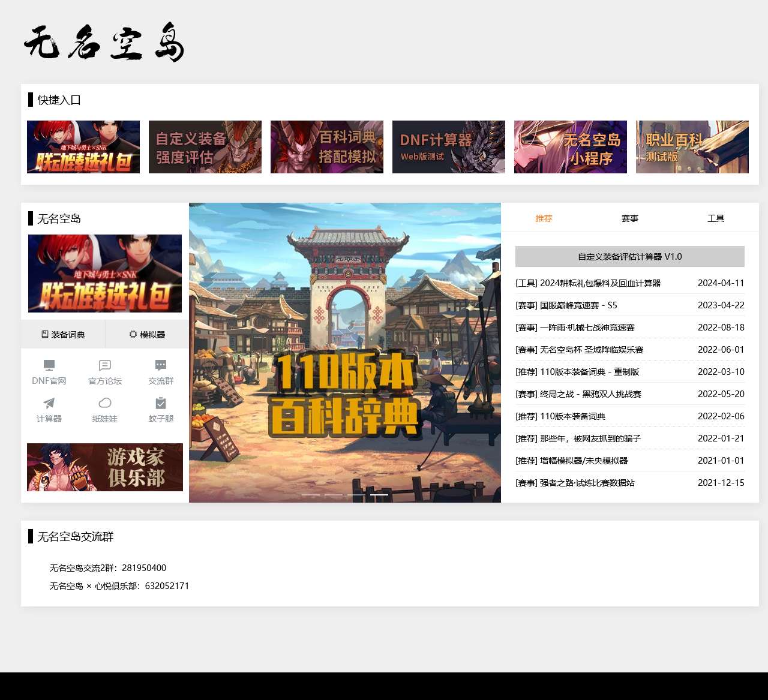Open the 交流群 chat icon
Viewport: 768px width, 700px height.
tap(160, 363)
